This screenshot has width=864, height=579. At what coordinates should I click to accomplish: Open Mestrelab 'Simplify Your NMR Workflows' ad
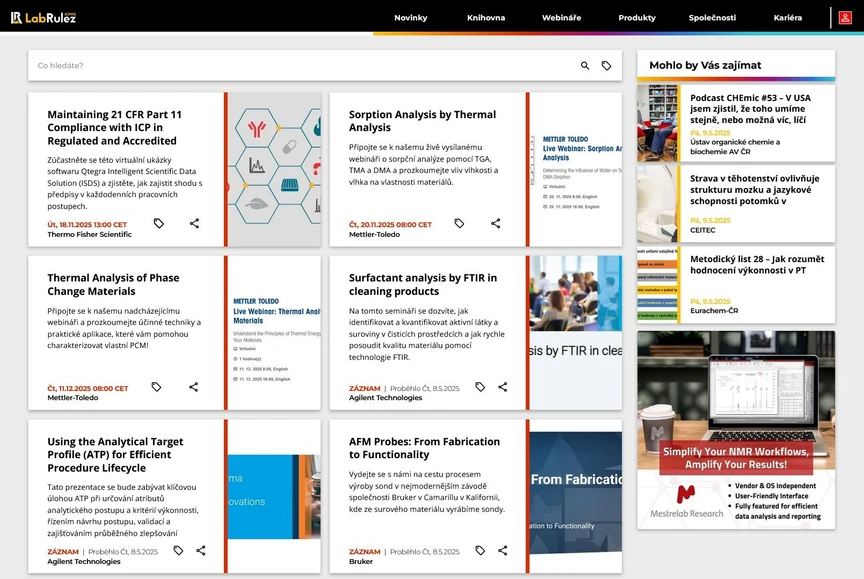(736, 430)
